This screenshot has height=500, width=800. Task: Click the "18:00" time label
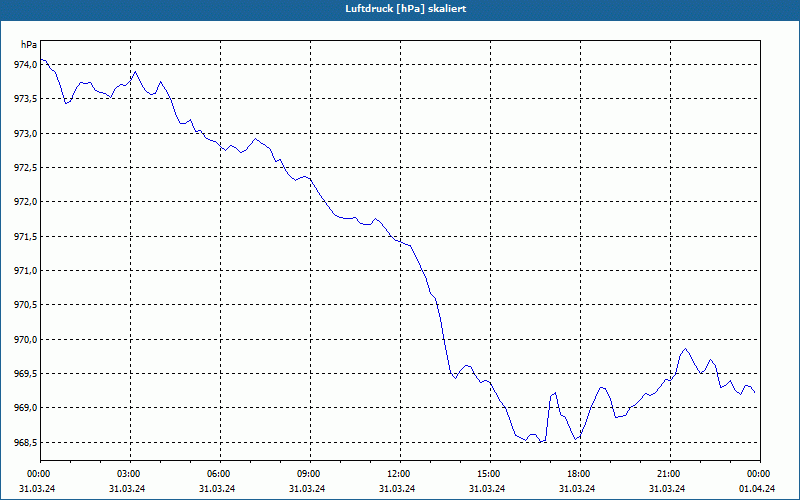click(x=580, y=474)
